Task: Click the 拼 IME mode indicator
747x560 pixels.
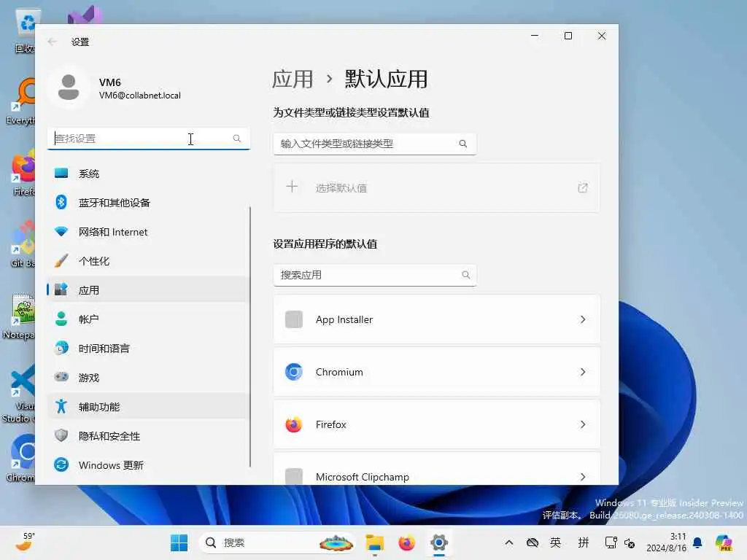Action: [x=584, y=542]
